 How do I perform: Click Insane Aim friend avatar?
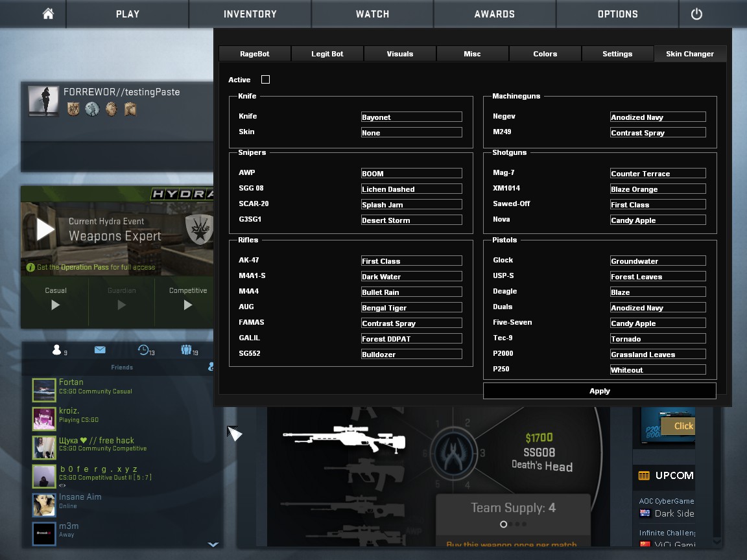point(44,506)
